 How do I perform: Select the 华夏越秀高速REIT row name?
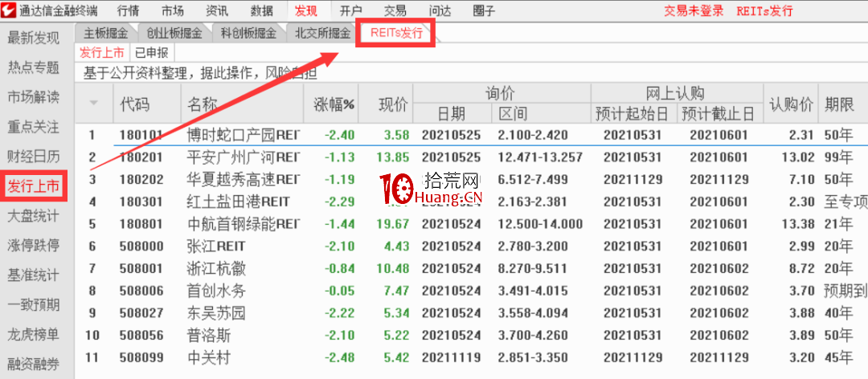(x=244, y=179)
